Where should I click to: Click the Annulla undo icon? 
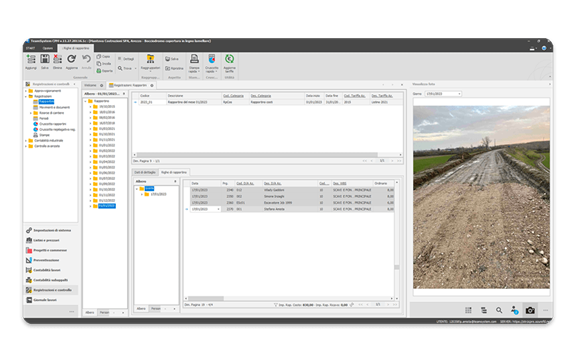pos(86,59)
